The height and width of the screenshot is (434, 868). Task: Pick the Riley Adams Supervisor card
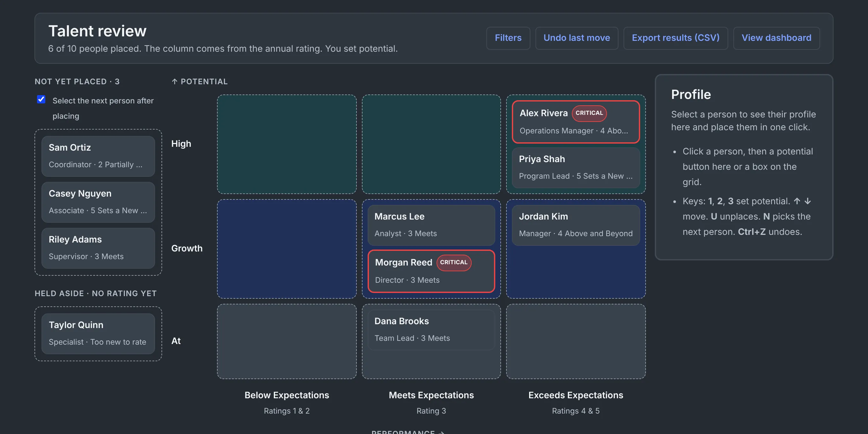click(x=98, y=248)
